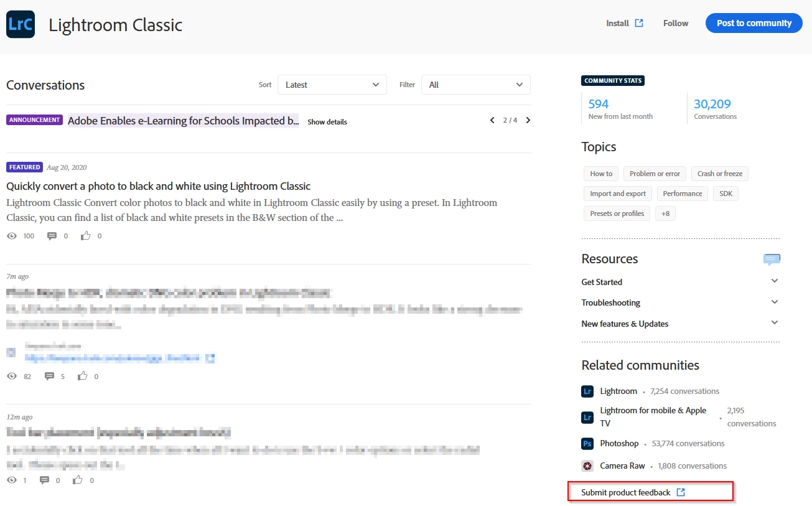Click the Lightroom for mobile Lr icon

tap(587, 417)
